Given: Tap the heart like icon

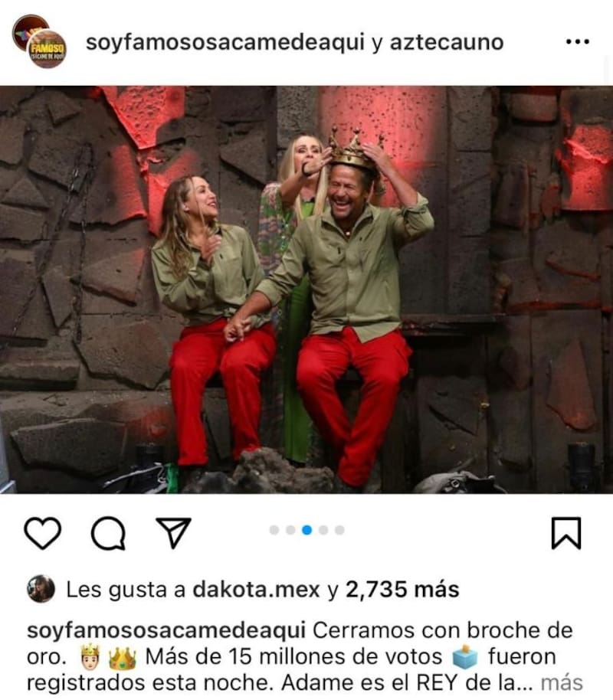Looking at the screenshot, I should coord(42,532).
